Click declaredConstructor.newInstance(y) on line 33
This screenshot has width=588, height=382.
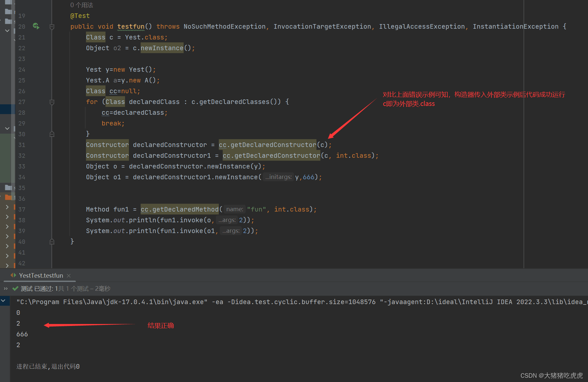[195, 166]
